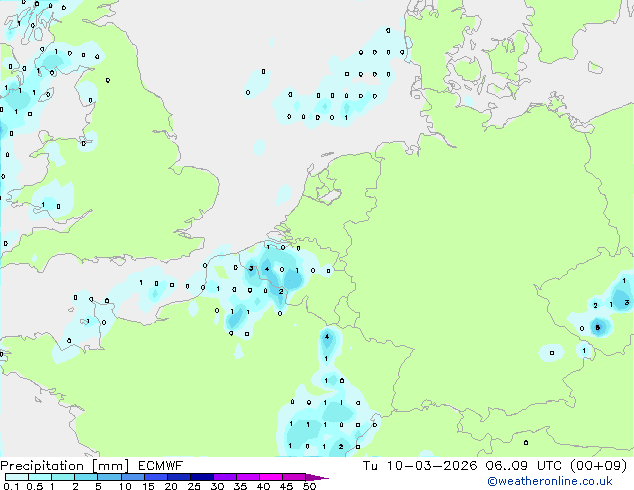Image resolution: width=634 pixels, height=490 pixels.
Task: Click the 'Precipitation' title text
Action: (x=42, y=466)
